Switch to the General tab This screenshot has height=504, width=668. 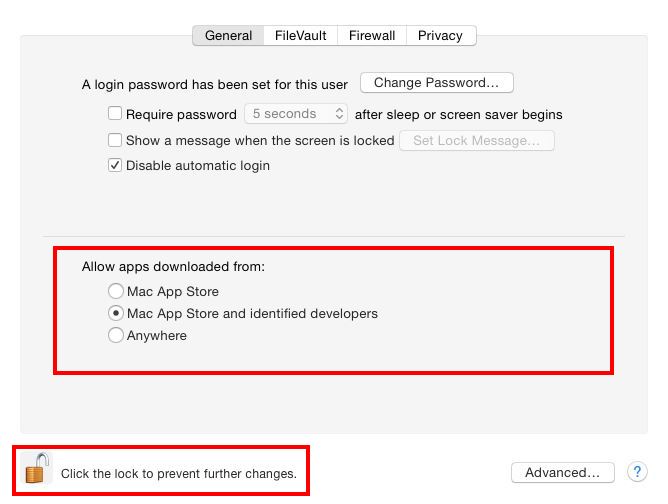(228, 35)
